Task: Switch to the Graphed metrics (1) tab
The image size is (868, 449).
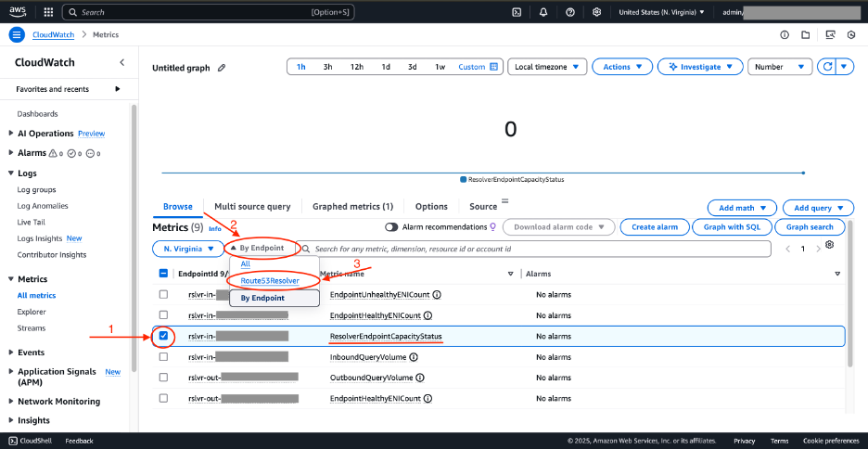Action: pyautogui.click(x=352, y=207)
